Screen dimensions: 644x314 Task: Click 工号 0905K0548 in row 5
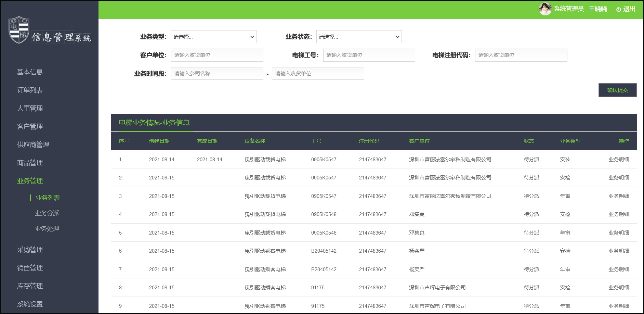324,233
